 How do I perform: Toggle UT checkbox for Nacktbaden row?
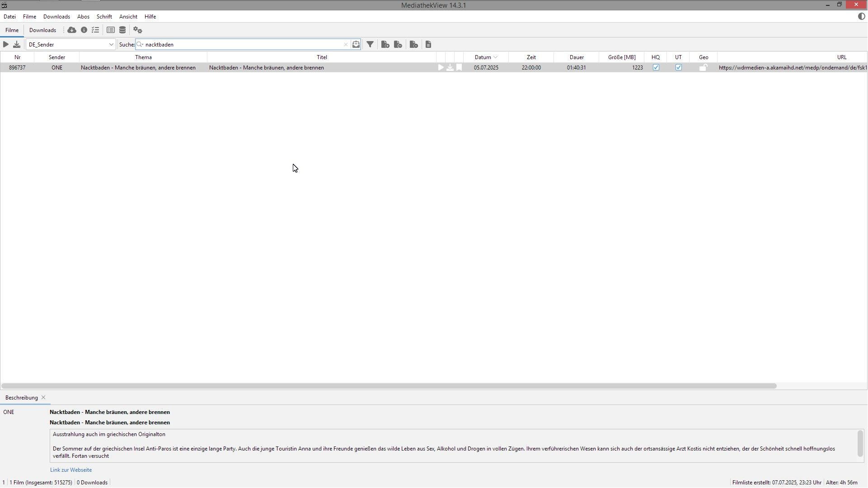click(x=679, y=68)
